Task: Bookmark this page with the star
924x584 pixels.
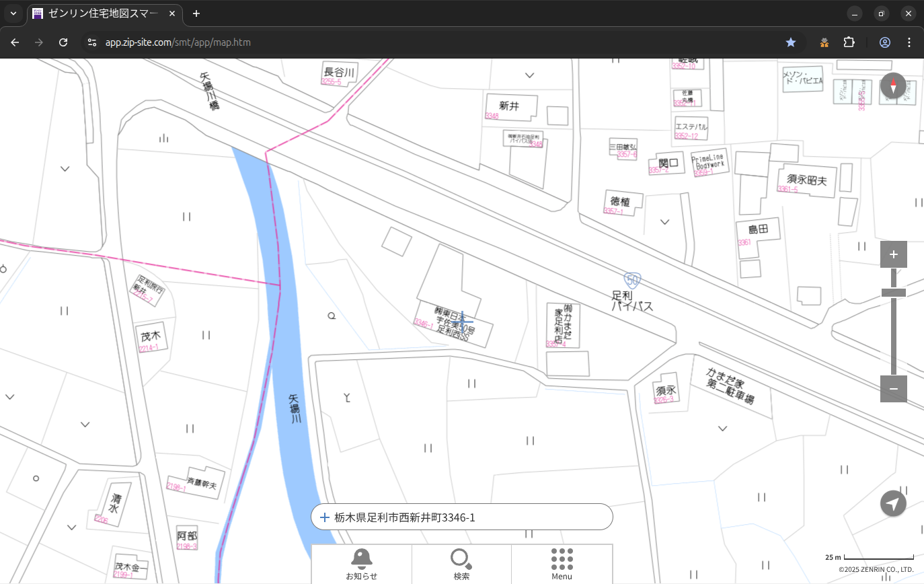Action: (791, 42)
